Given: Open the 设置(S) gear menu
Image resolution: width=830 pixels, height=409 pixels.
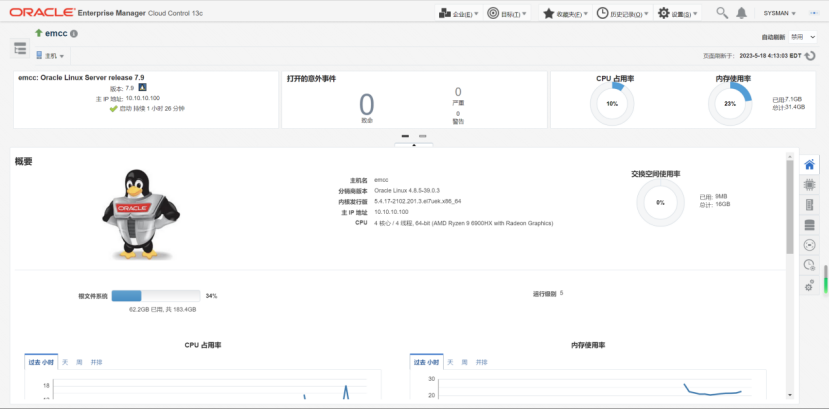Looking at the screenshot, I should click(678, 13).
